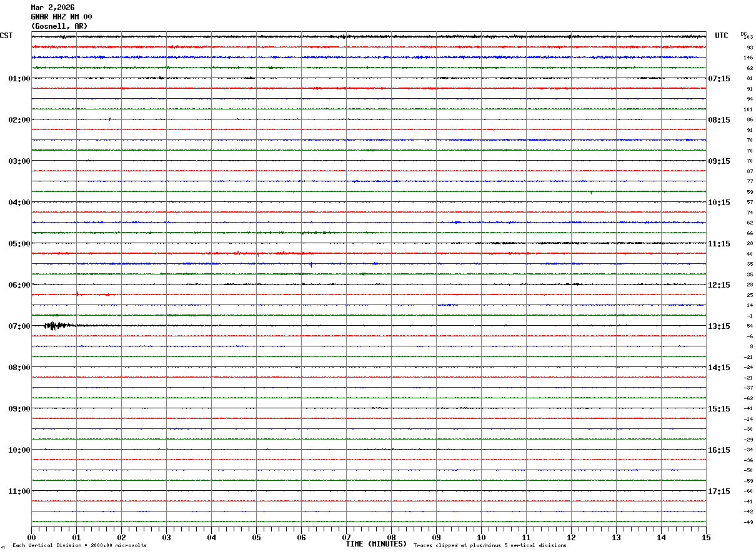Click the '15:15' UTC time label

pyautogui.click(x=719, y=409)
